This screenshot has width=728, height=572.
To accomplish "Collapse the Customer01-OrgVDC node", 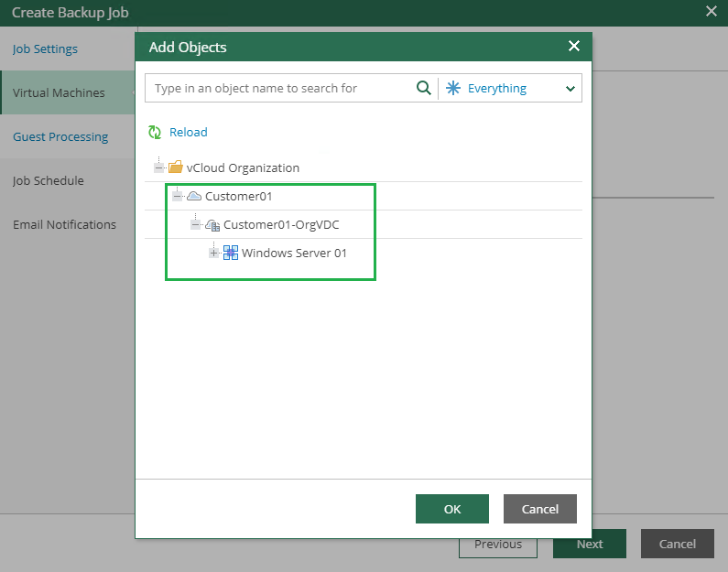I will tap(195, 224).
